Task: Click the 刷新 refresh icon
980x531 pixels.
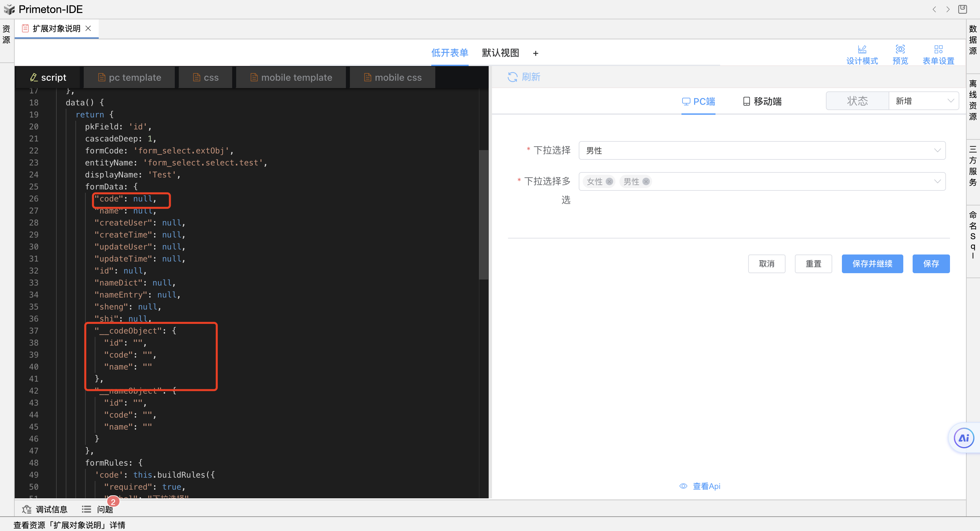Action: (512, 77)
